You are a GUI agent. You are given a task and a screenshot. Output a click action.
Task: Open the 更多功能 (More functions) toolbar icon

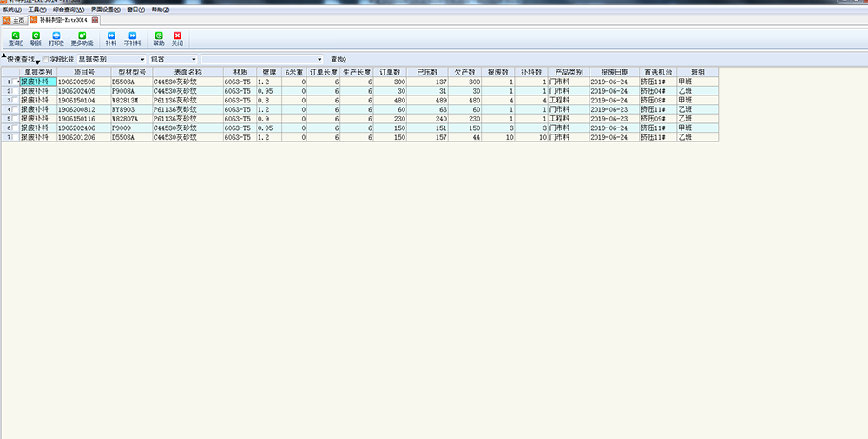[x=82, y=38]
